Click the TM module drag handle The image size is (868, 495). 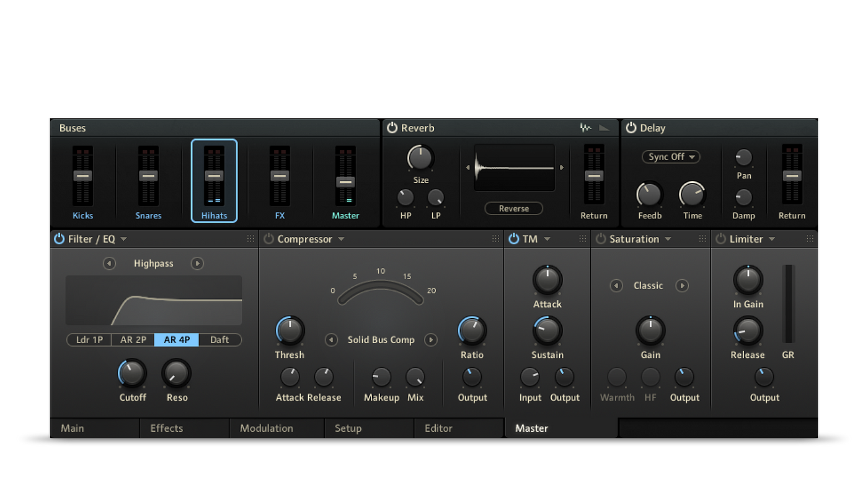point(583,239)
